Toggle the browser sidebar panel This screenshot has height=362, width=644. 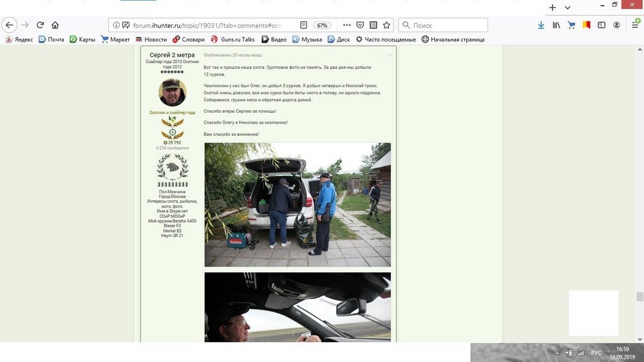coord(601,25)
